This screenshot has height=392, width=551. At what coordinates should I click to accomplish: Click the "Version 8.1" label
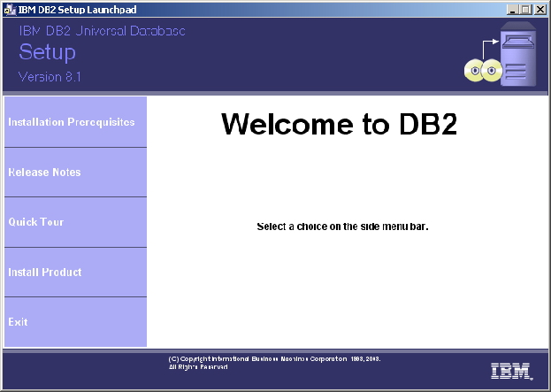pos(50,77)
